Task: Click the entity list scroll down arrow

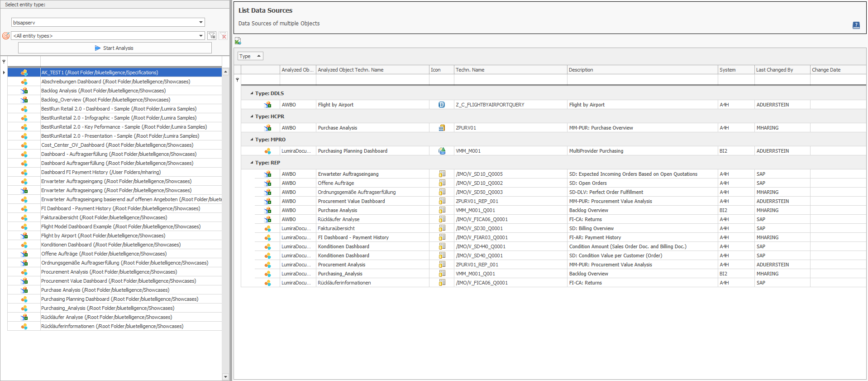Action: click(x=225, y=376)
